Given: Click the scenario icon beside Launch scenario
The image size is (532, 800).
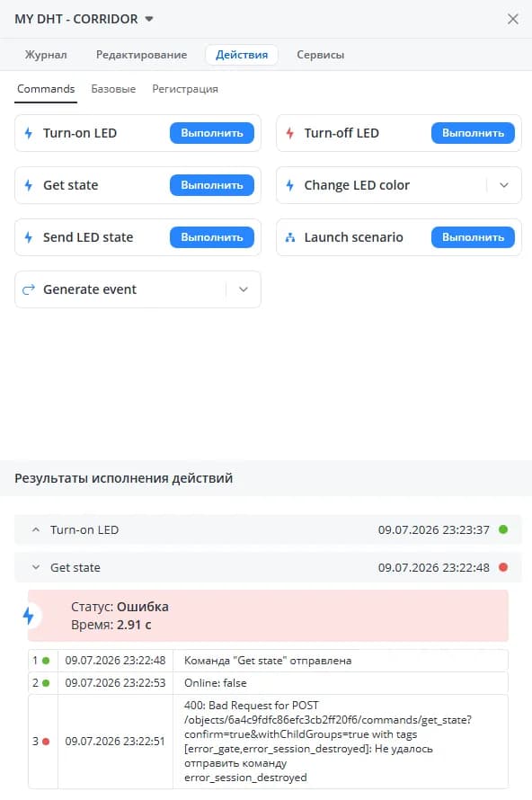Looking at the screenshot, I should (289, 237).
